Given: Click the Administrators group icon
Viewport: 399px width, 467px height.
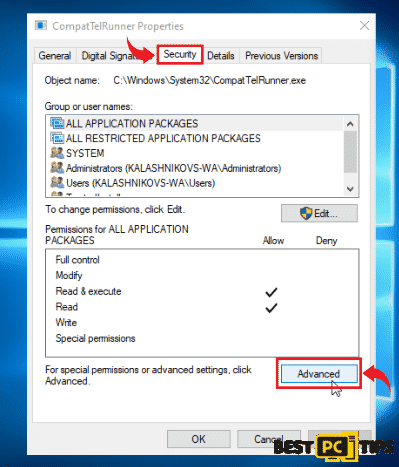Looking at the screenshot, I should coord(57,168).
